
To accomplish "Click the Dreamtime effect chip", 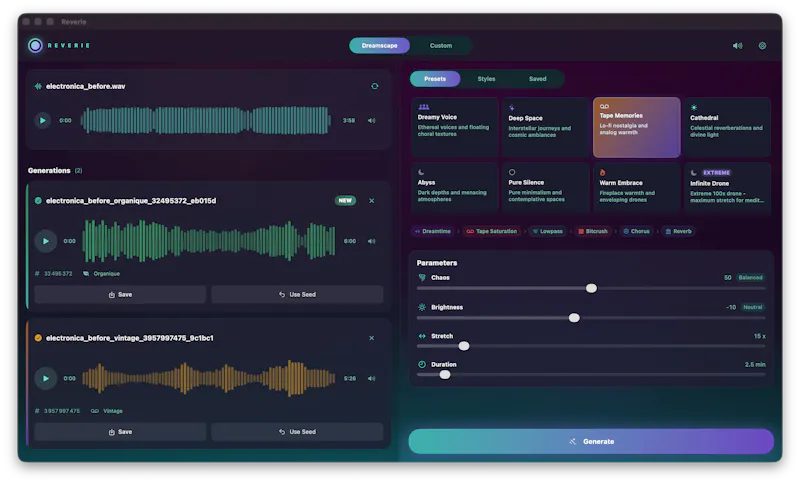I will 433,231.
